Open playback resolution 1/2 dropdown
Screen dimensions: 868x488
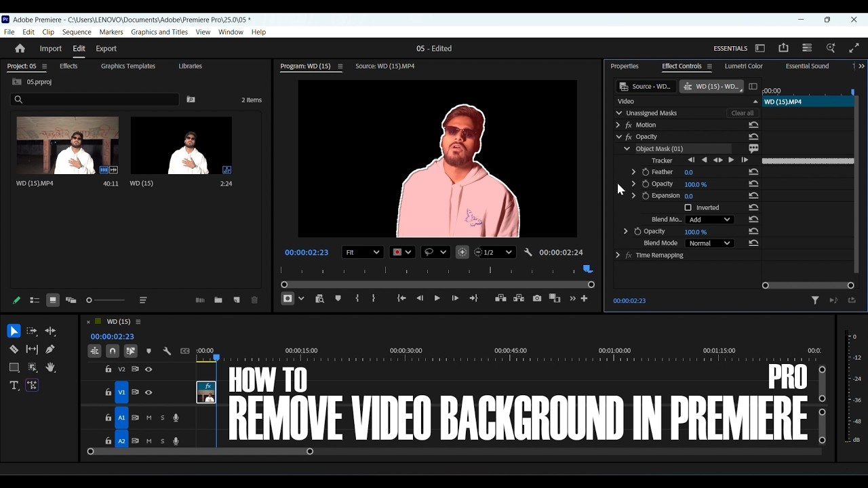pos(494,252)
